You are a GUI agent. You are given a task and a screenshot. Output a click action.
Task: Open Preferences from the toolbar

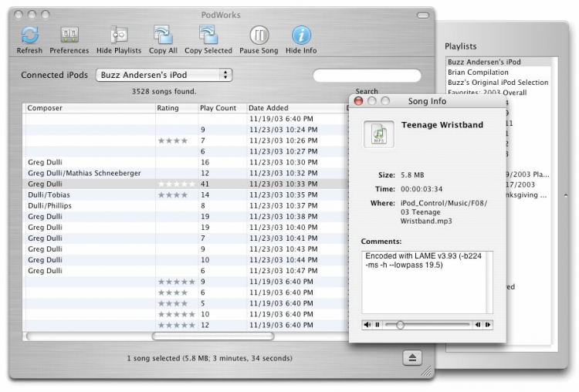coord(69,35)
